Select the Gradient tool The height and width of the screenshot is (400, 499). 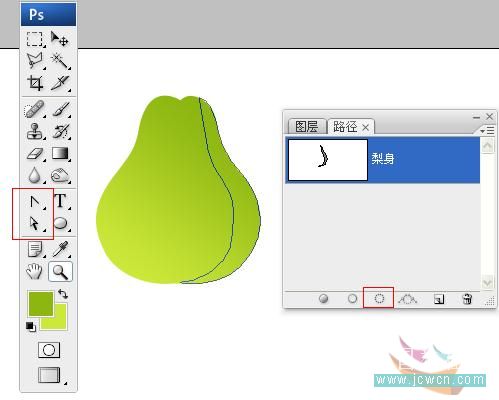[60, 153]
